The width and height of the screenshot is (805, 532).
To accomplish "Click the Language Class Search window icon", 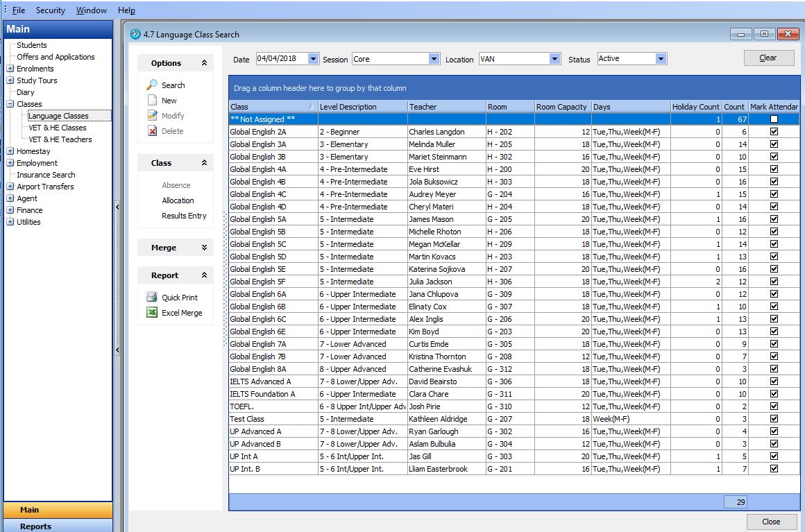I will point(135,34).
